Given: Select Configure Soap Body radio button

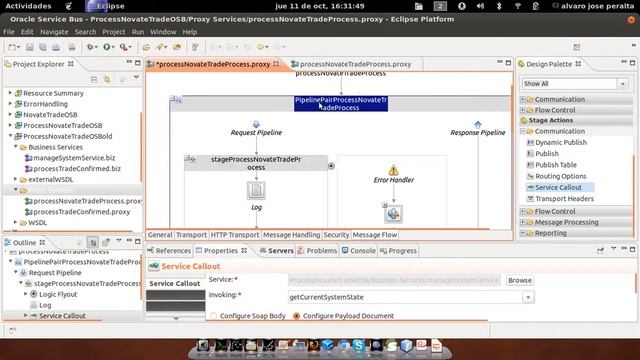Looking at the screenshot, I should click(x=213, y=316).
